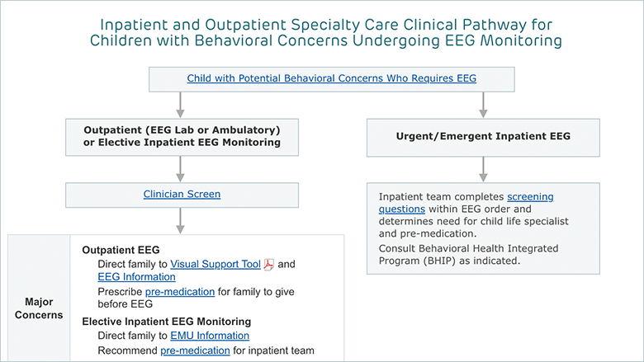
Task: Open Child with Potential Behavioral Concerns link
Action: (x=331, y=78)
